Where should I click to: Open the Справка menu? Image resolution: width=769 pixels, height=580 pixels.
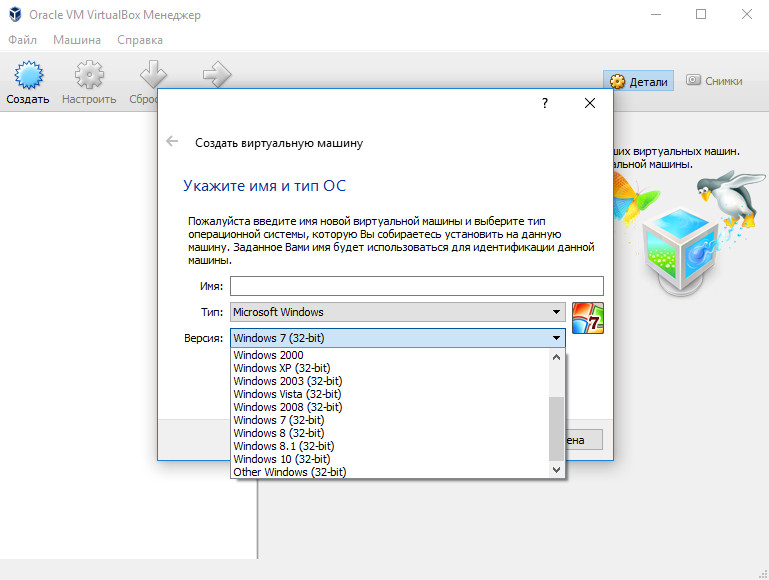click(x=140, y=40)
